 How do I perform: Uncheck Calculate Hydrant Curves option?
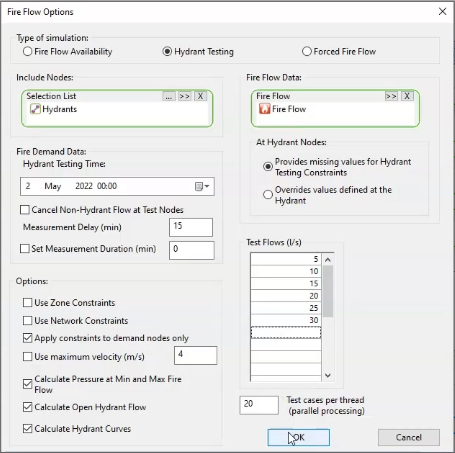(x=27, y=429)
